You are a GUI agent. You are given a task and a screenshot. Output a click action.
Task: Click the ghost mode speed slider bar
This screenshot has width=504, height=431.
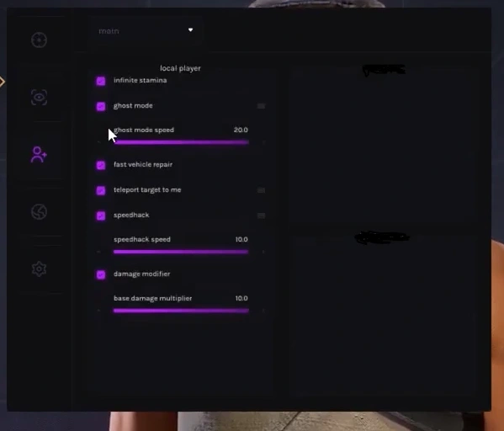click(181, 142)
